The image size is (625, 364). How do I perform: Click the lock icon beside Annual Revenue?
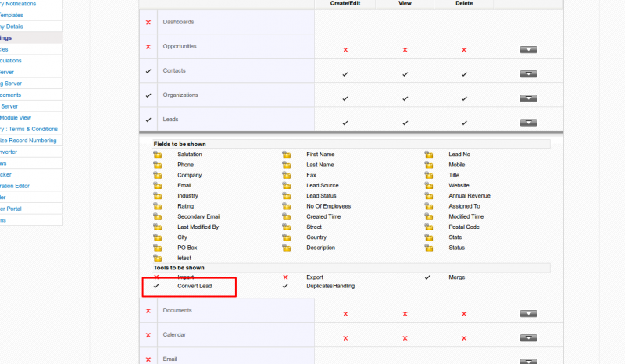pyautogui.click(x=428, y=196)
